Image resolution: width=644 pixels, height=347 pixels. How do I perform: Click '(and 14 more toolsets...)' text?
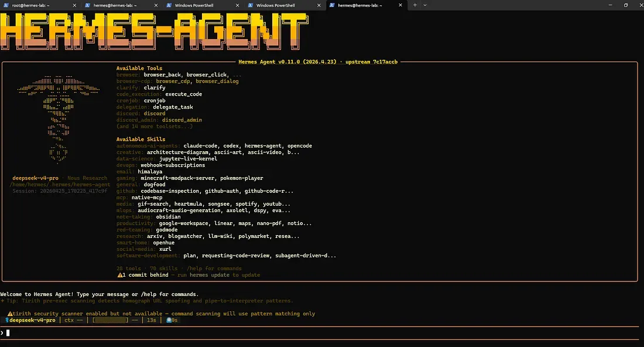tap(155, 126)
